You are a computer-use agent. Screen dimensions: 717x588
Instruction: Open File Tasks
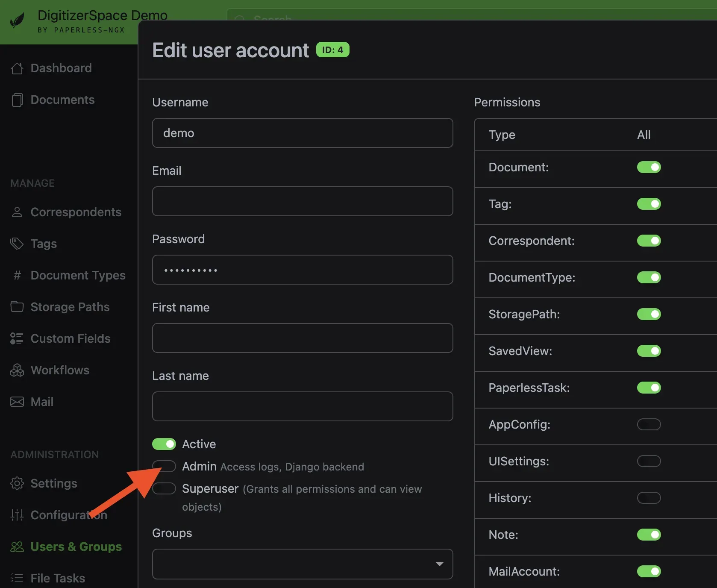click(x=58, y=578)
